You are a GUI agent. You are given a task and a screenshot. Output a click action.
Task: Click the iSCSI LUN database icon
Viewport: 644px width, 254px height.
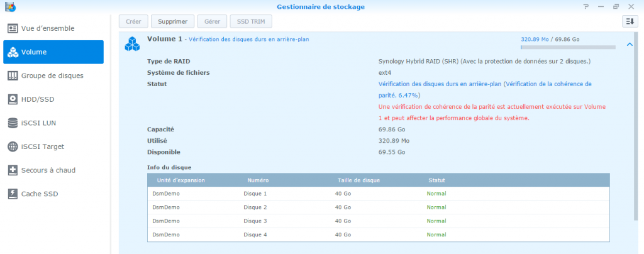click(x=13, y=123)
